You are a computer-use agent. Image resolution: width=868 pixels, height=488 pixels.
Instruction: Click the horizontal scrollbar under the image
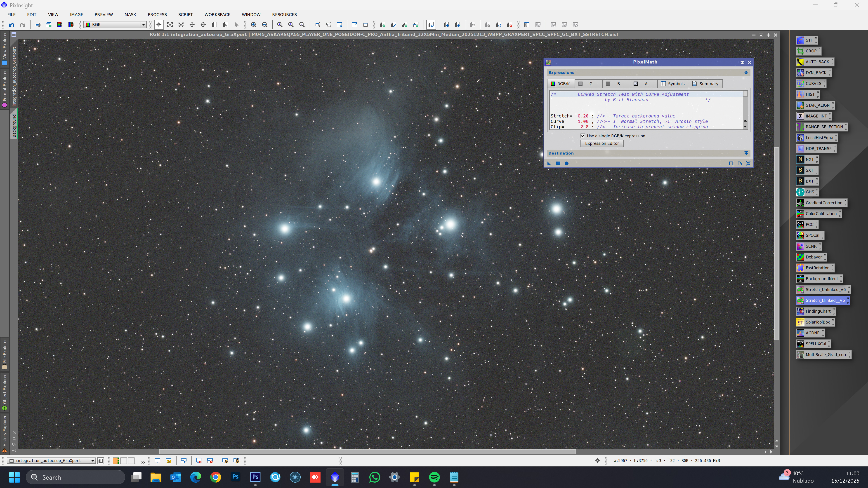[x=367, y=452]
